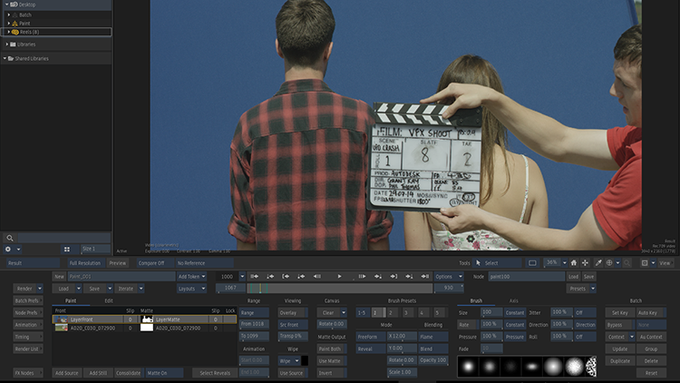
Task: Open the zoom percentage dropdown arrow
Action: [565, 263]
